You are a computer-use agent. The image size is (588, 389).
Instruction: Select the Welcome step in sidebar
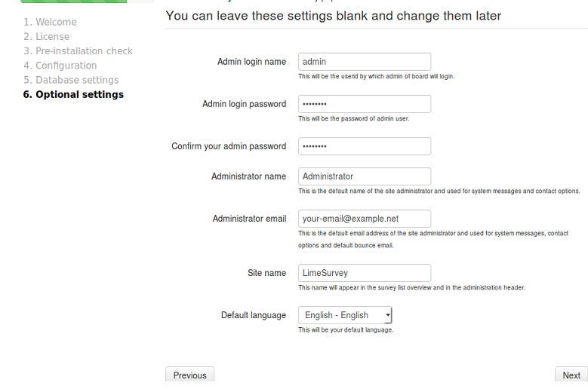51,22
